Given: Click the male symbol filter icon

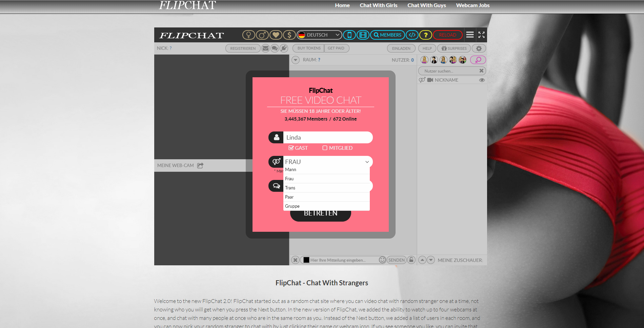Looking at the screenshot, I should (262, 35).
